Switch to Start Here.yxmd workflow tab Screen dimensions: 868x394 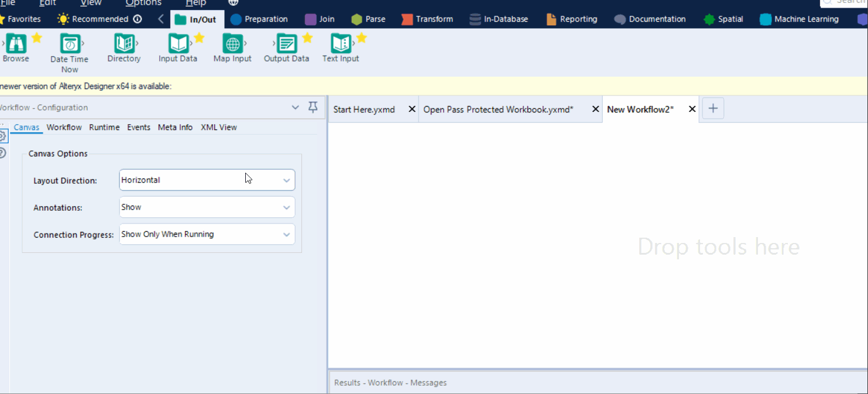[x=364, y=109]
